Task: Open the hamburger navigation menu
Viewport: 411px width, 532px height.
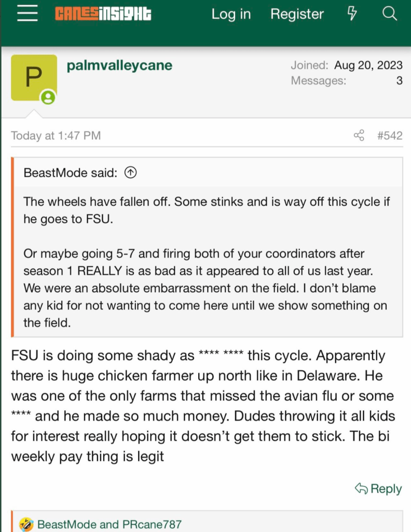Action: (28, 14)
